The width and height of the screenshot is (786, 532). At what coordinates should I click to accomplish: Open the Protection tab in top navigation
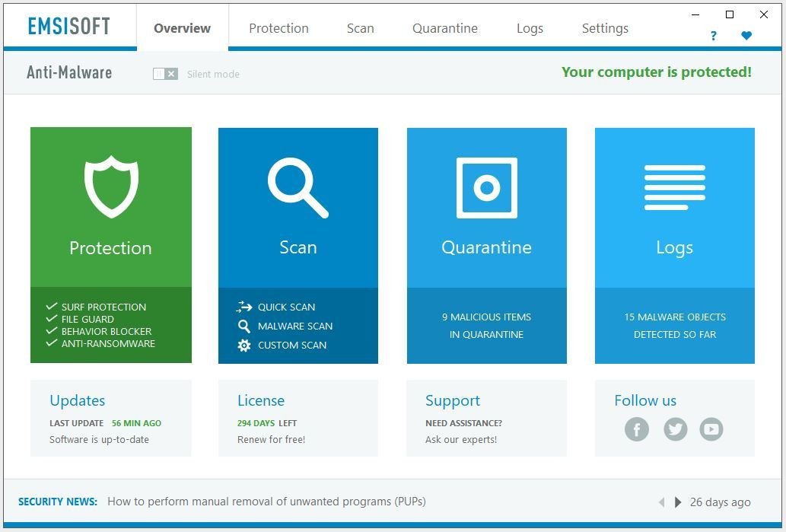pyautogui.click(x=278, y=28)
